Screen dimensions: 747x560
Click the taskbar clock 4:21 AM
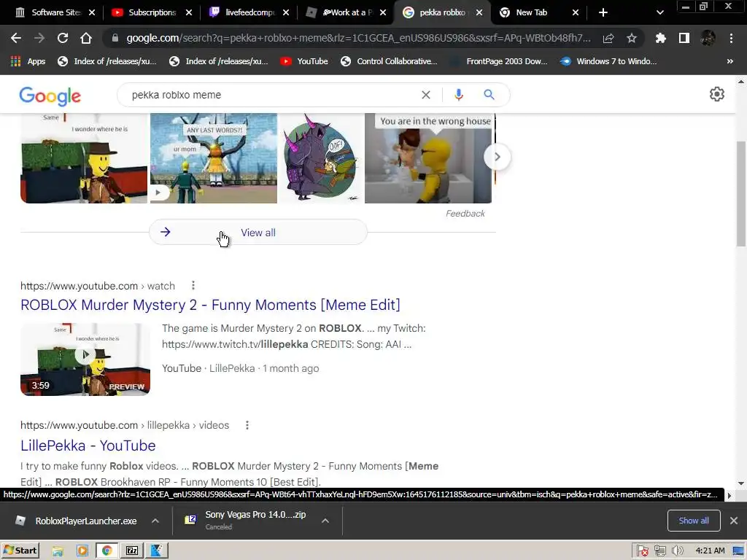pos(710,551)
